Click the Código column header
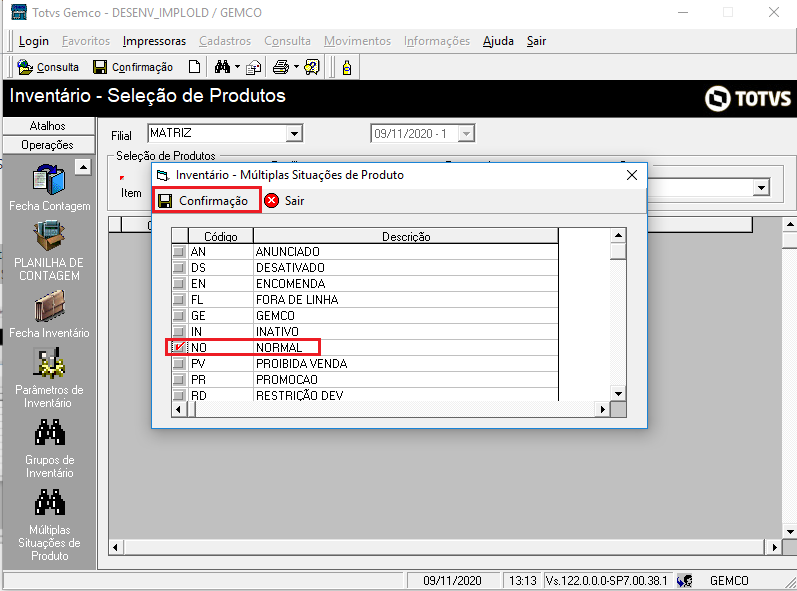The width and height of the screenshot is (797, 591). pos(221,236)
